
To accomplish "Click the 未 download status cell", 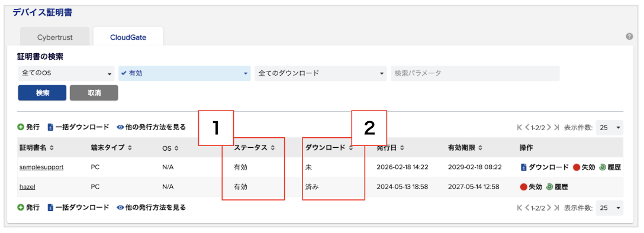I will tap(308, 167).
